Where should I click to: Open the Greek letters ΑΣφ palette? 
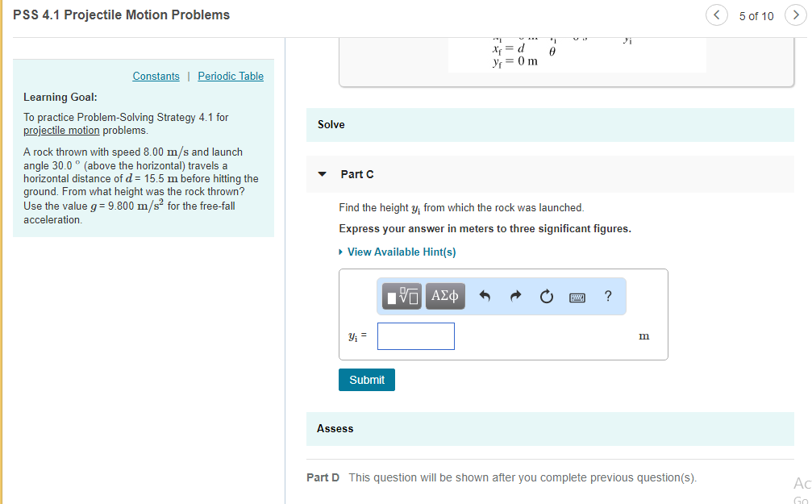(x=444, y=296)
